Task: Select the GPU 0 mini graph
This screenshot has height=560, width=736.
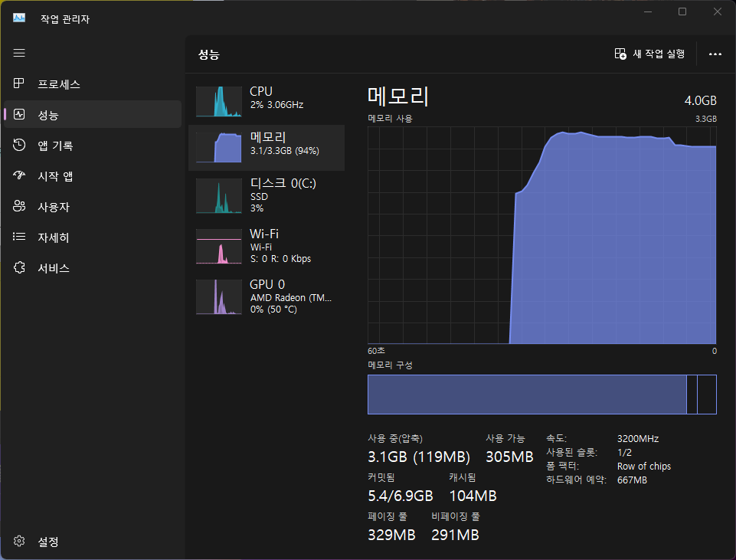Action: [x=219, y=296]
